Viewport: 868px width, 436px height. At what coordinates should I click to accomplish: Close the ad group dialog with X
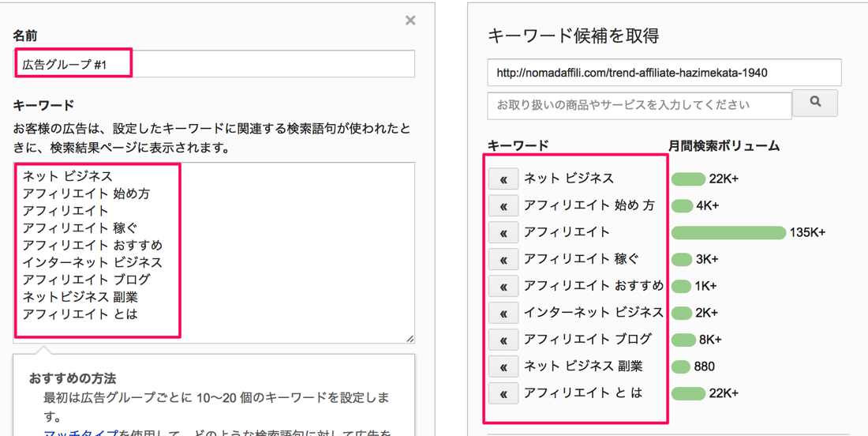410,21
